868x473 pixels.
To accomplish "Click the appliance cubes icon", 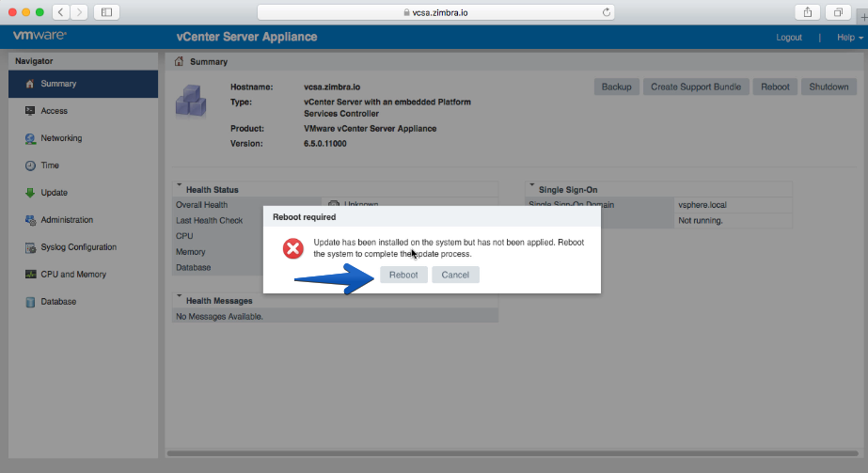I will (x=190, y=101).
